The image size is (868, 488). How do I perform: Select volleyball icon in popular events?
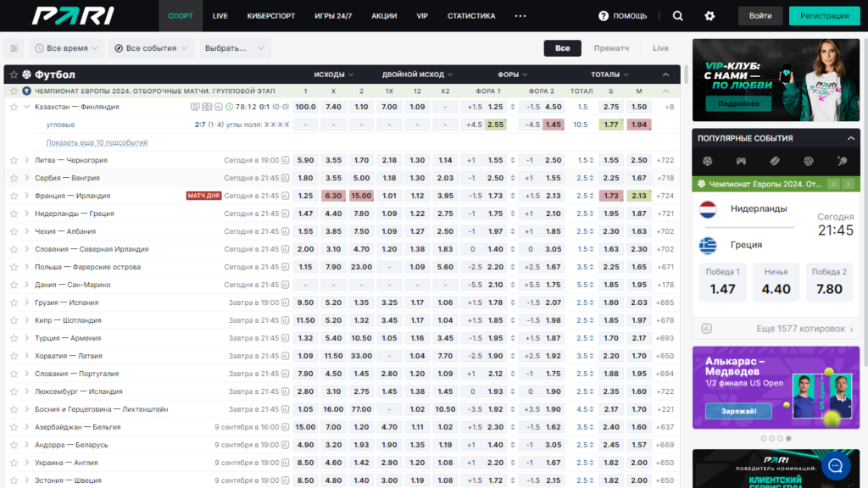click(808, 161)
